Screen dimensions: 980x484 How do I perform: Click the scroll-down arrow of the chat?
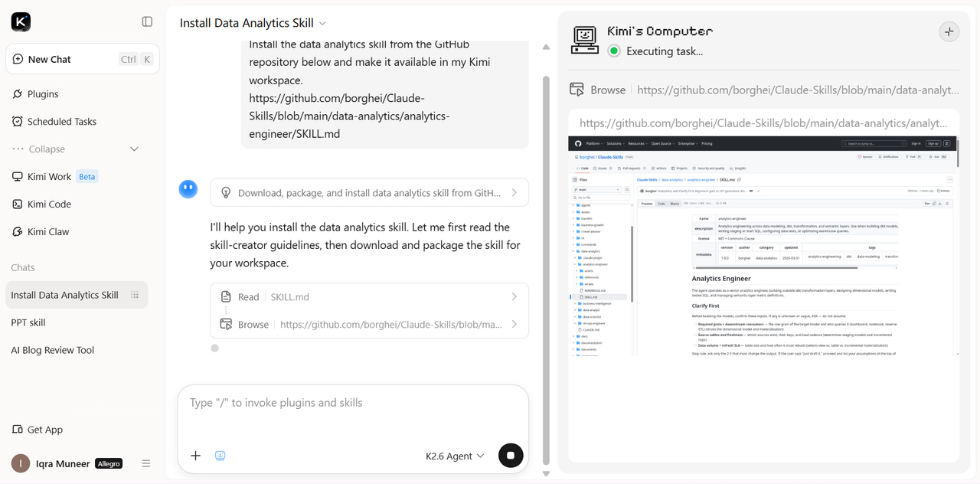click(546, 474)
